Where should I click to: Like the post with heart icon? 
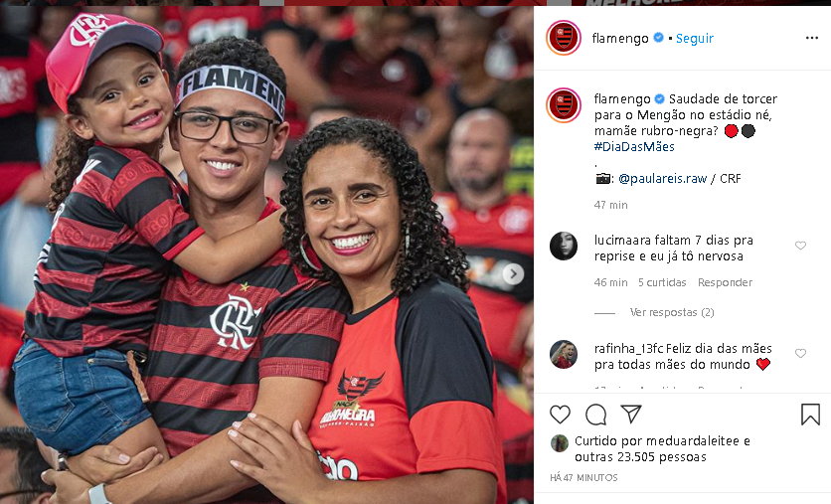tap(560, 415)
